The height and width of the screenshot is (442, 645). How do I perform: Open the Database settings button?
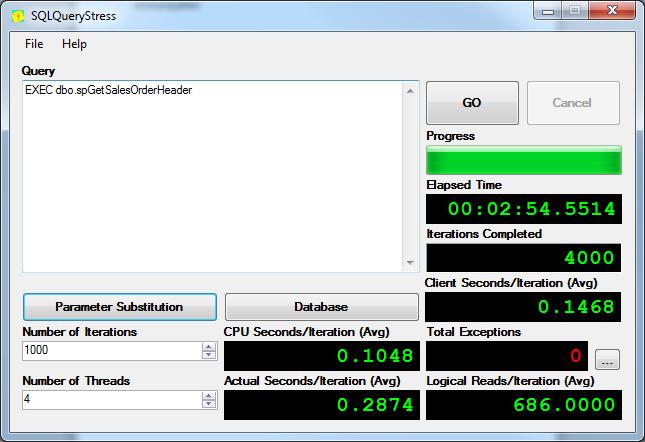322,307
